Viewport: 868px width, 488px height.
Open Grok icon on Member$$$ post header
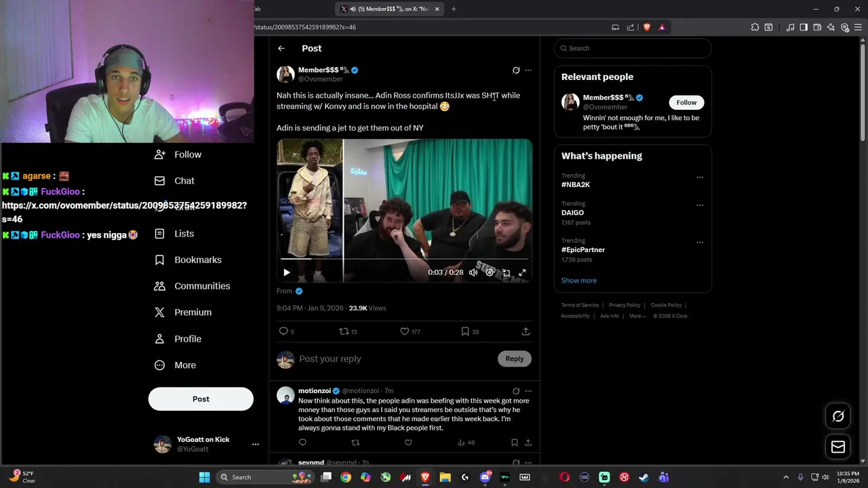click(516, 70)
